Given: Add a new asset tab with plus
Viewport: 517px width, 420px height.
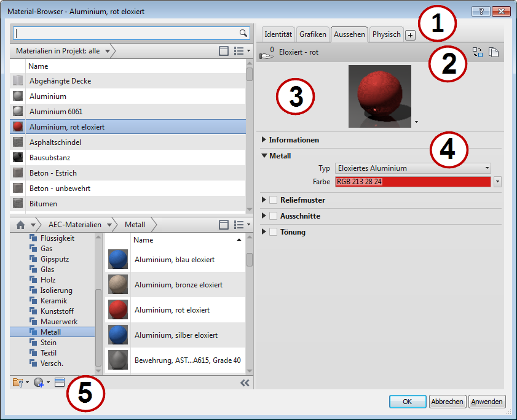Looking at the screenshot, I should click(410, 35).
